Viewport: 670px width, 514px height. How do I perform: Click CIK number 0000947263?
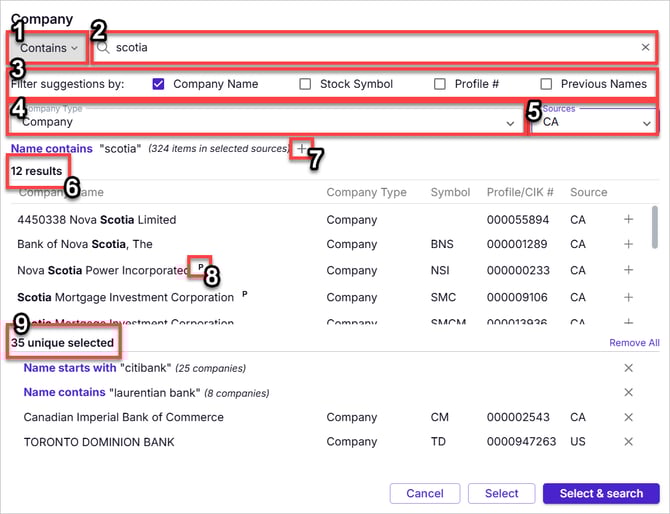521,442
